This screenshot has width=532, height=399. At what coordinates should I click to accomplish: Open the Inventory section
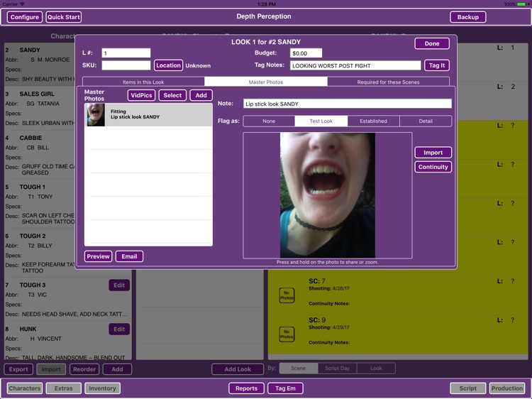102,388
